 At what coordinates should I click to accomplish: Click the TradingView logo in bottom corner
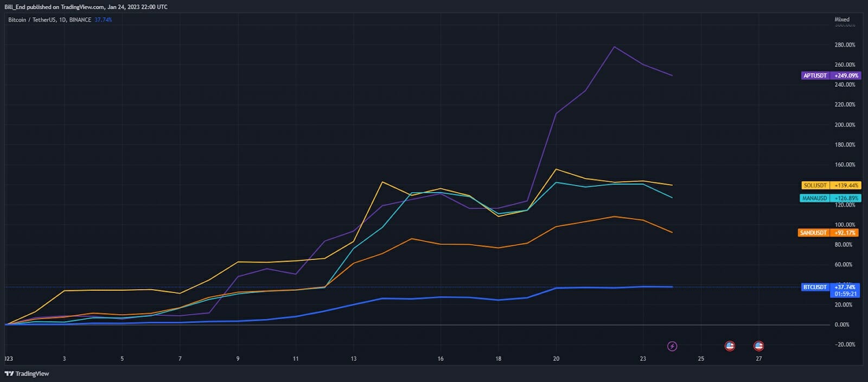coord(27,373)
